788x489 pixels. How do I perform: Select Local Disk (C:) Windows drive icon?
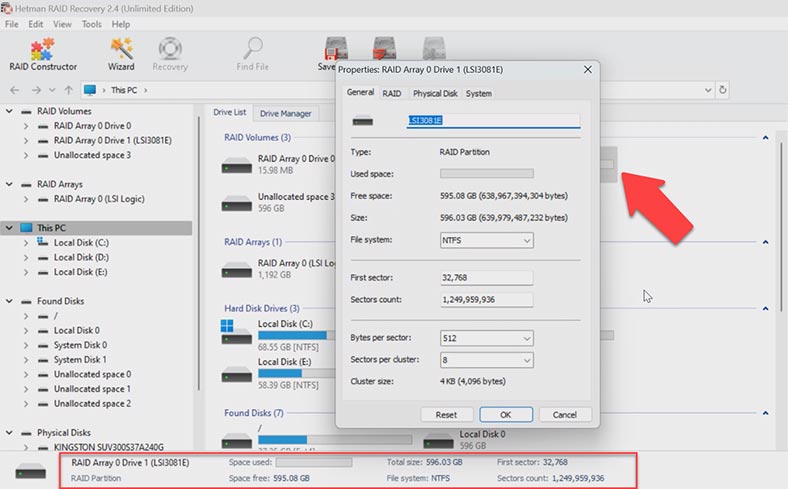[236, 332]
